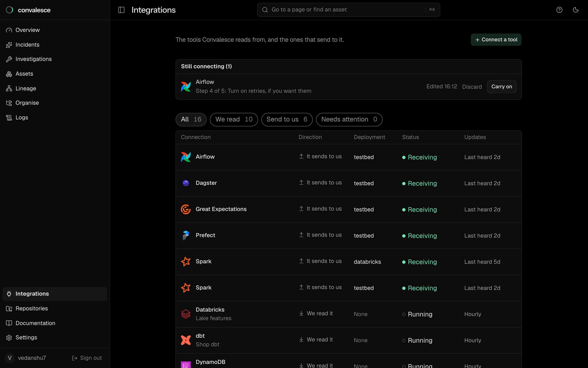
Task: Navigate to Assets
Action: click(x=55, y=74)
